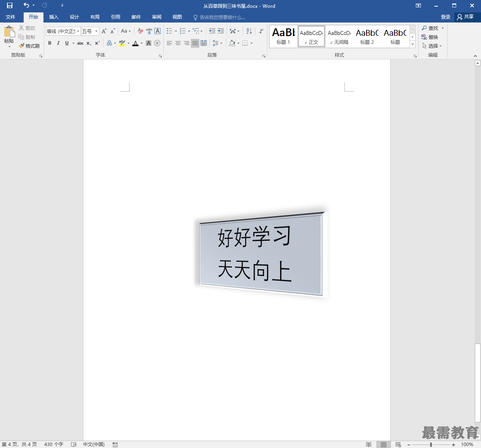Click the enclosed character icon
Viewport: 481px width, 448px height.
pyautogui.click(x=157, y=43)
